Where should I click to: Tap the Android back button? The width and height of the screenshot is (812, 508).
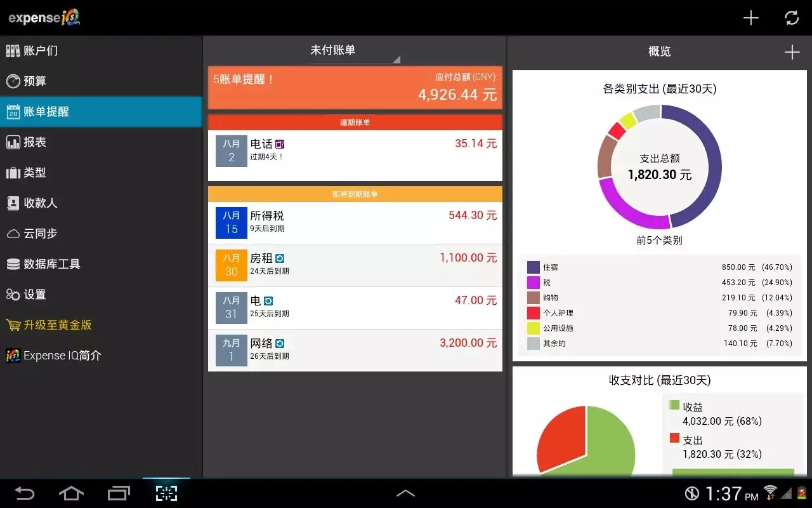[25, 493]
